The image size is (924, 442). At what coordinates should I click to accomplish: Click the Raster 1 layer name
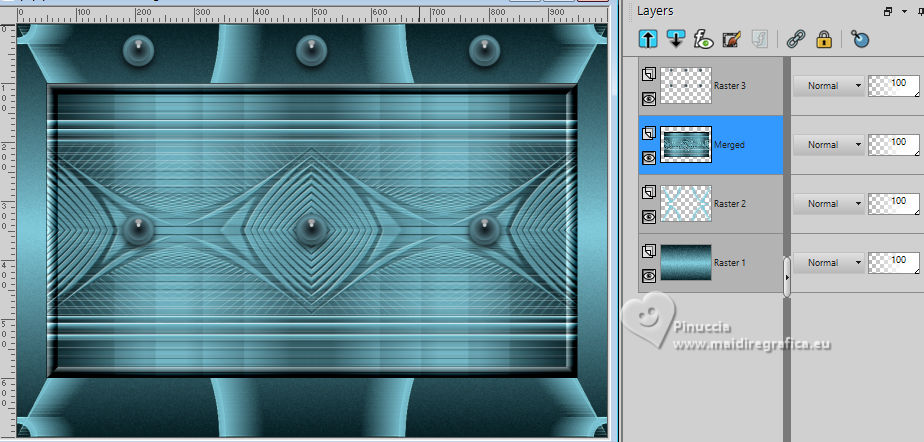click(730, 263)
